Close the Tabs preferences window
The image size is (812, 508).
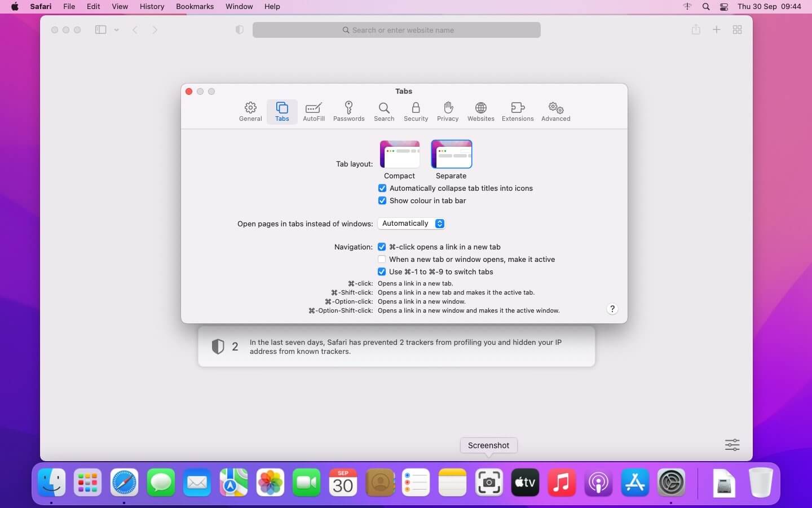[189, 91]
